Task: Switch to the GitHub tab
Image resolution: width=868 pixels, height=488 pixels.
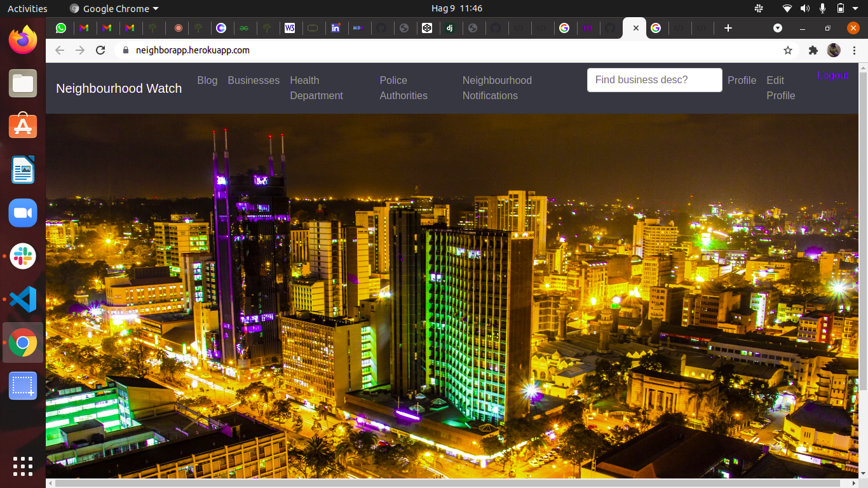Action: click(382, 28)
